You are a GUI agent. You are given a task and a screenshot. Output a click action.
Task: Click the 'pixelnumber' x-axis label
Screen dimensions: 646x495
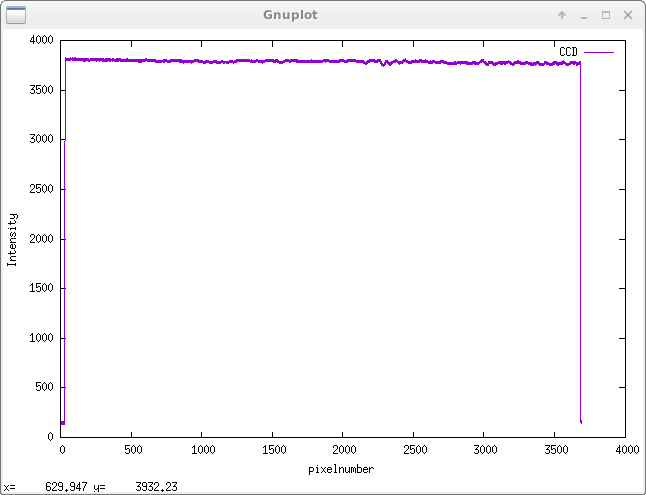pyautogui.click(x=341, y=469)
